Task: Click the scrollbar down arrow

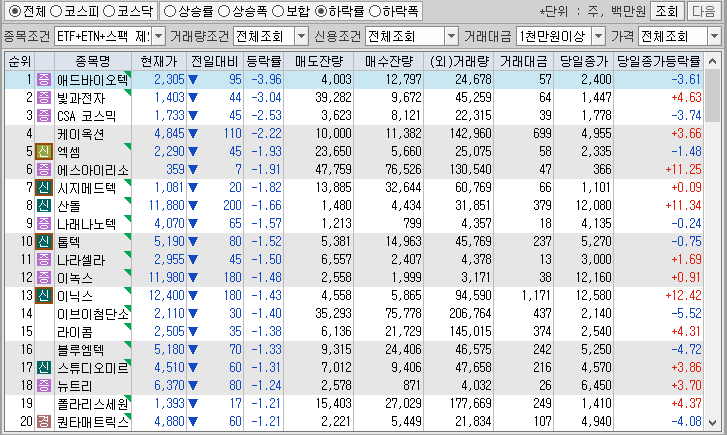Action: [713, 422]
